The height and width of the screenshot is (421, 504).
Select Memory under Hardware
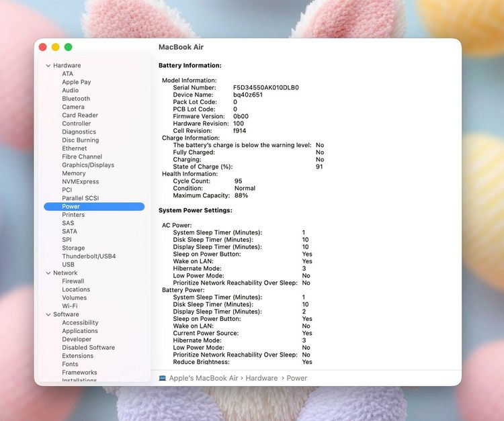[74, 173]
